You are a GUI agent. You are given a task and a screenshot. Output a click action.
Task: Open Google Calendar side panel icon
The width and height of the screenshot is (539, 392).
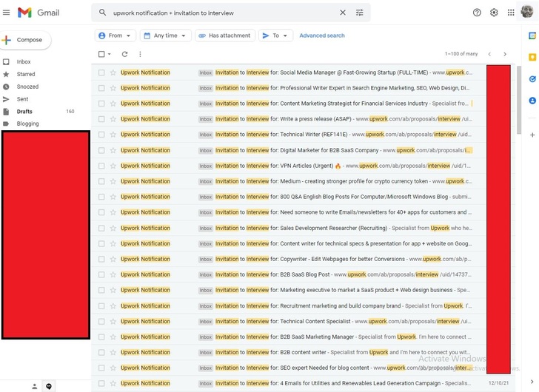[532, 36]
